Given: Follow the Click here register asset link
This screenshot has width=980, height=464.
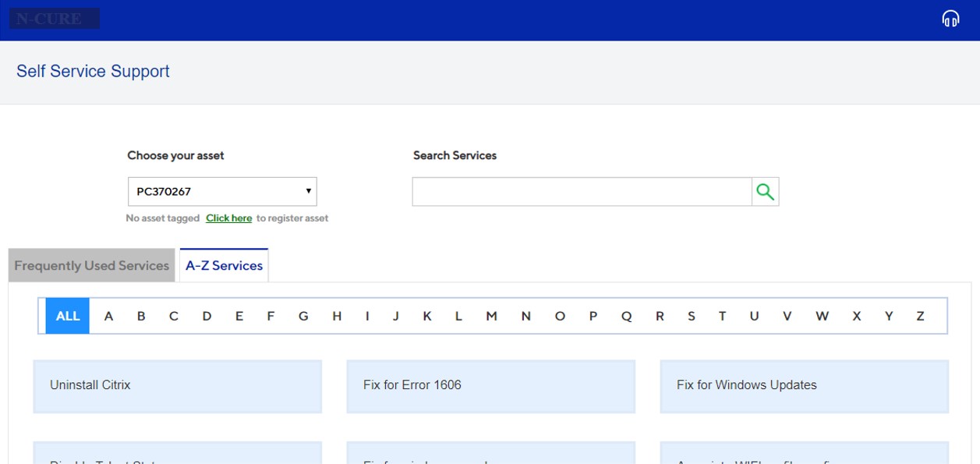Looking at the screenshot, I should 228,218.
